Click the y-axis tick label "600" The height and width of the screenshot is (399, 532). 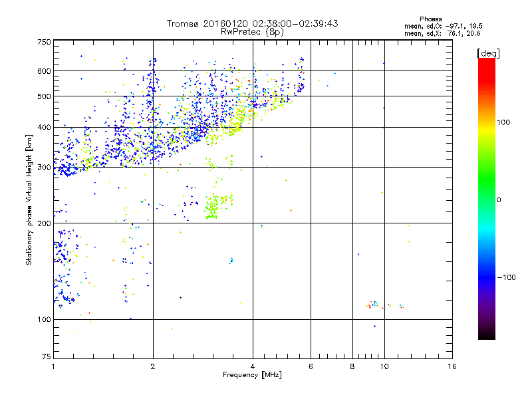click(44, 71)
